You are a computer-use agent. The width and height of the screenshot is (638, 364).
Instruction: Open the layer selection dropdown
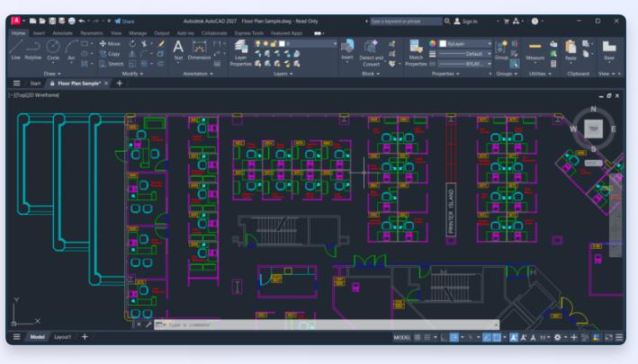tap(308, 43)
